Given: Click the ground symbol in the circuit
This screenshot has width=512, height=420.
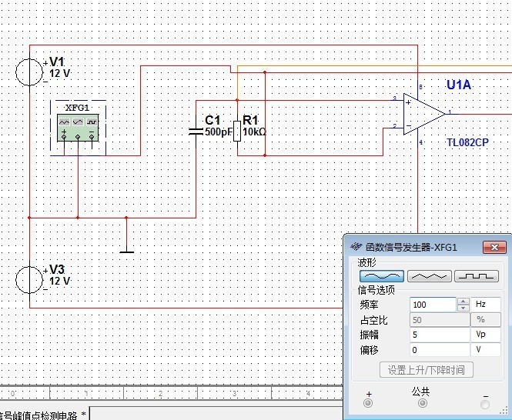Looking at the screenshot, I should [126, 250].
